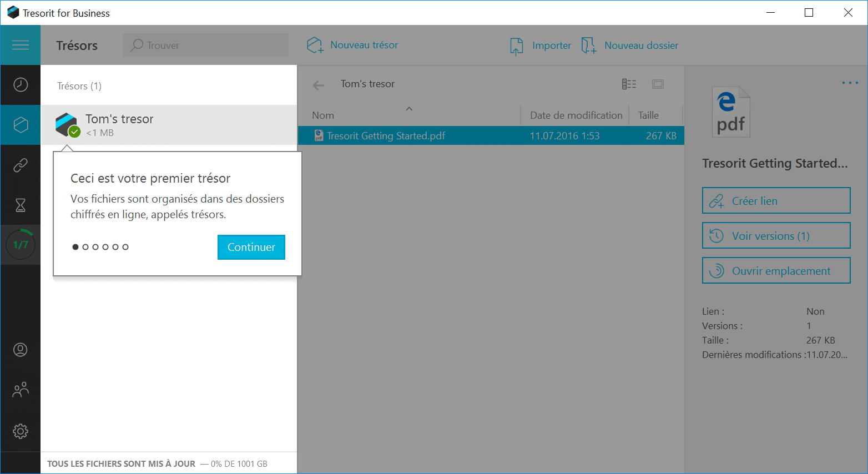Viewport: 868px width, 474px height.
Task: Click the Nouveau trésor button
Action: point(352,45)
